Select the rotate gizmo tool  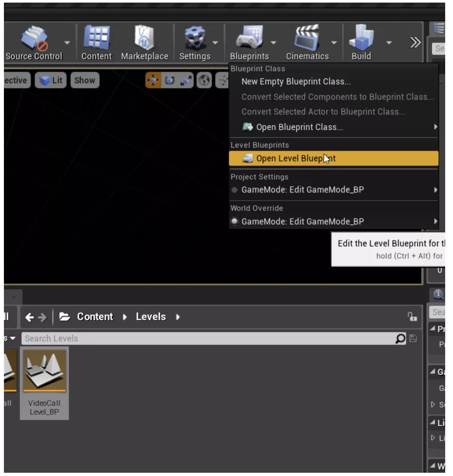[x=169, y=80]
